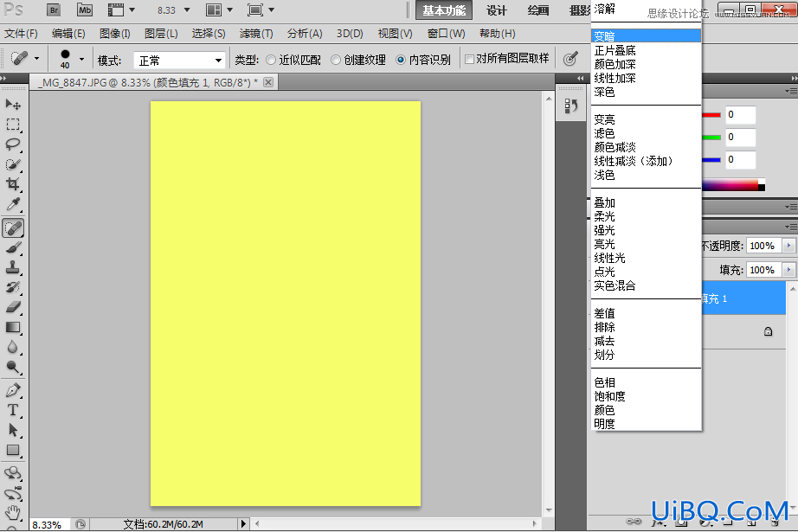Select the Clone Stamp tool
798x532 pixels.
tap(13, 267)
